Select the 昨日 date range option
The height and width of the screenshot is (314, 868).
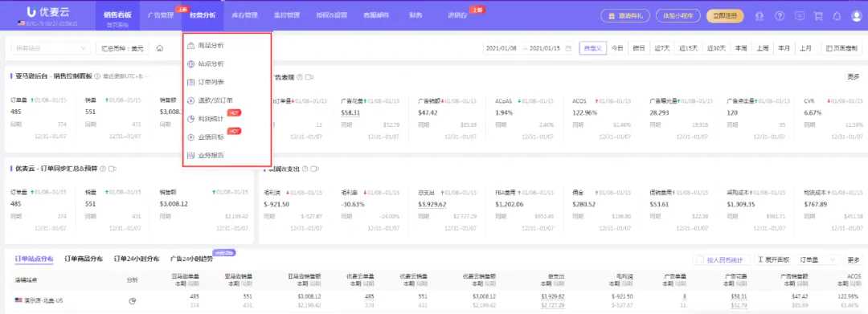(639, 48)
